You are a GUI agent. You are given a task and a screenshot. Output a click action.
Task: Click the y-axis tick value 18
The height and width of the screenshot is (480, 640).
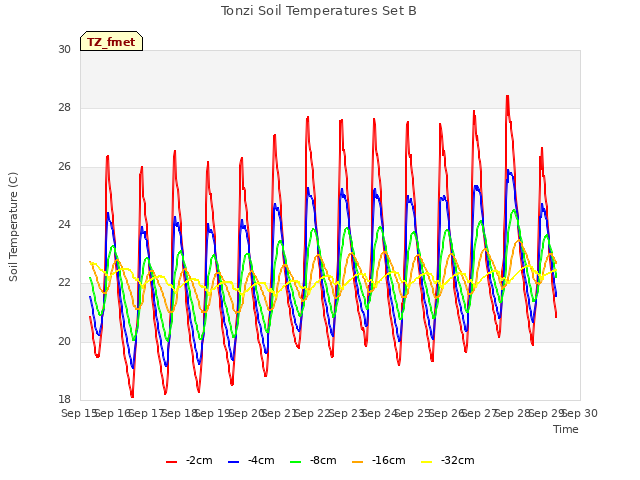point(64,399)
